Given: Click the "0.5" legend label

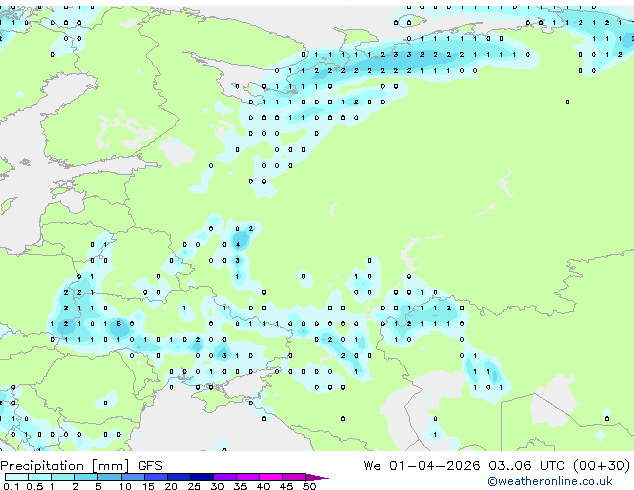Looking at the screenshot, I should pos(35,486).
